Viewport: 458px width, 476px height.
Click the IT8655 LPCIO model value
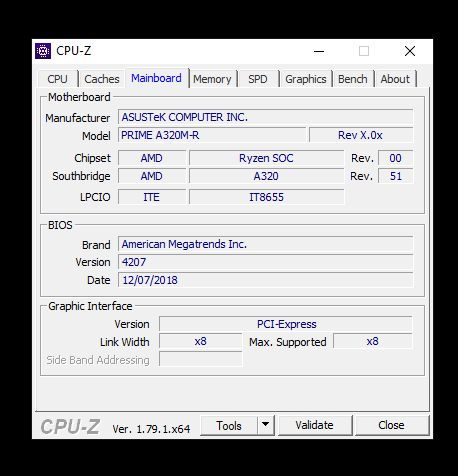266,197
